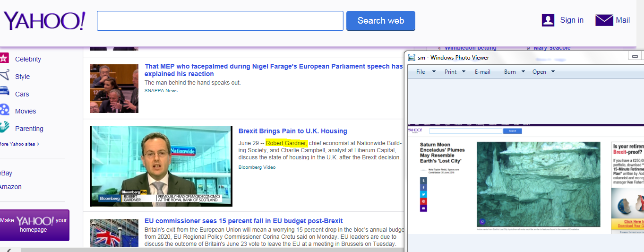Open Brexit Brings Pain to U.K. Housing headline

click(293, 131)
